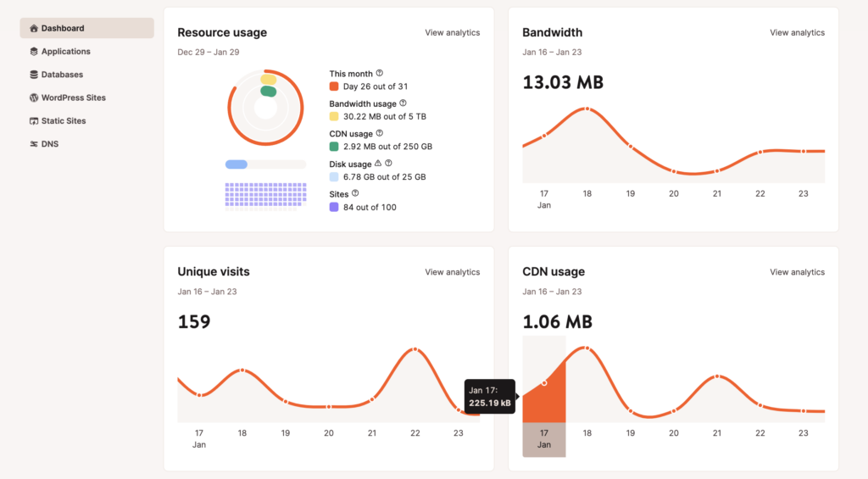Screen dimensions: 868x479
Task: Click warning triangle beside Disk usage
Action: point(378,164)
